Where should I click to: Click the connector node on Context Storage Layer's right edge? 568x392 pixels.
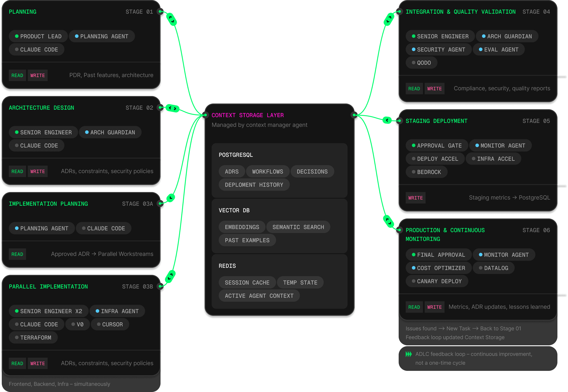(354, 115)
